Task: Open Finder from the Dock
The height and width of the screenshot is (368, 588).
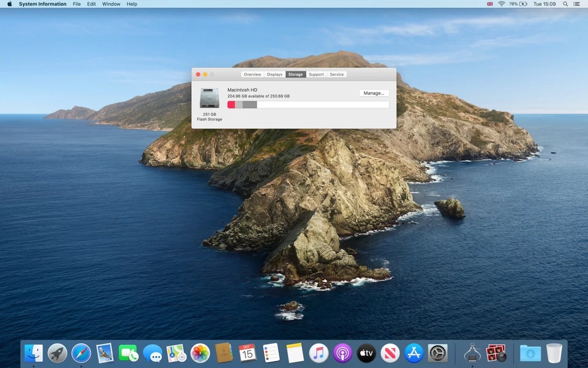Action: click(x=33, y=353)
